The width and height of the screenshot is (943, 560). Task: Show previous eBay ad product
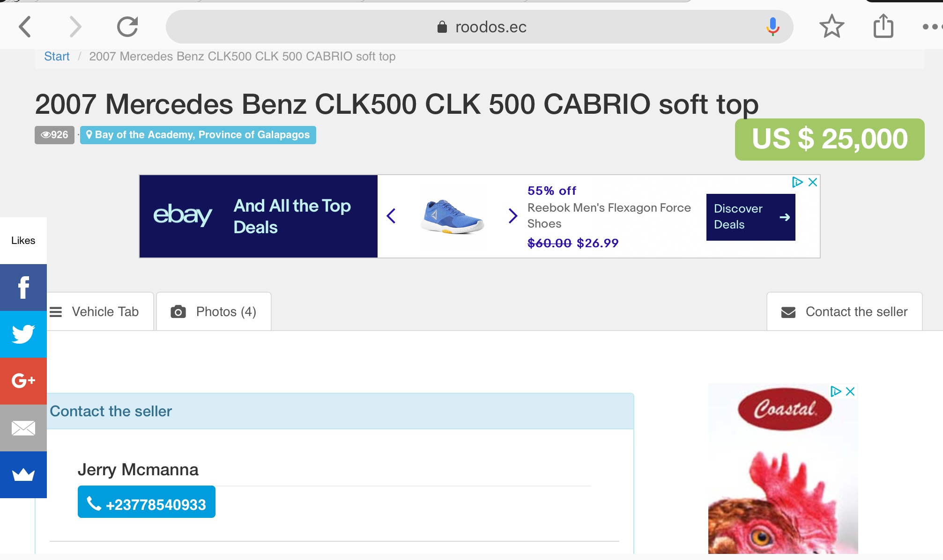click(x=392, y=216)
